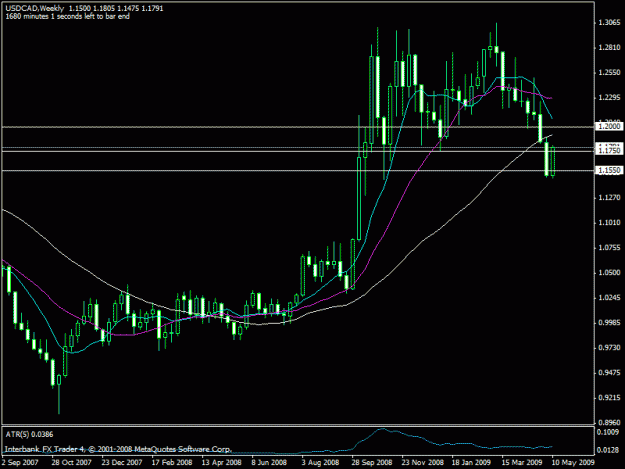Screen dimensions: 625x469
Task: Click the 0.9985 price scale value
Action: 609,323
